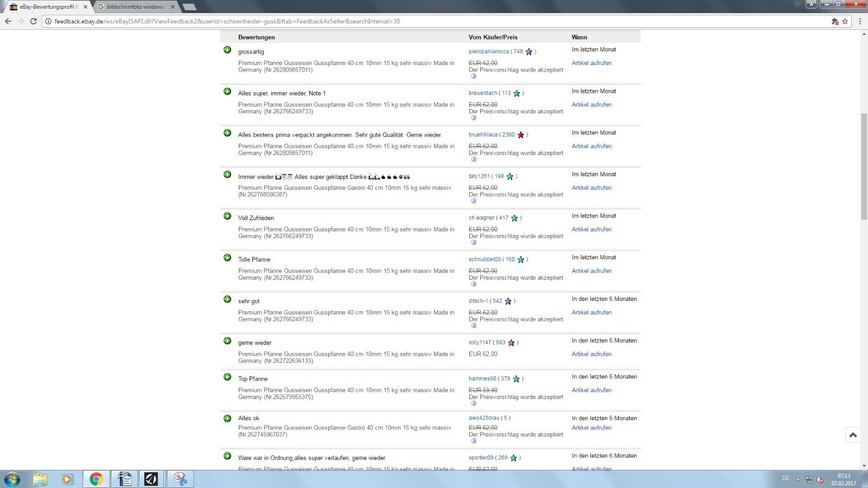
Task: Open buyer profile 'bruehlklaus'
Action: coord(483,134)
